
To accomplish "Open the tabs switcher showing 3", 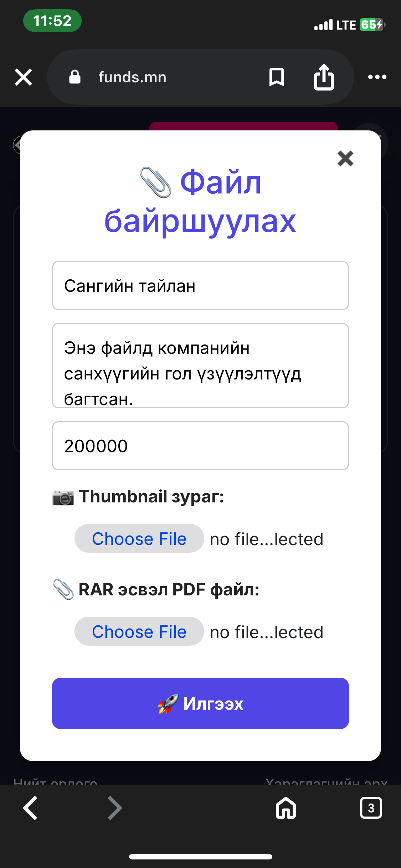I will pyautogui.click(x=371, y=808).
